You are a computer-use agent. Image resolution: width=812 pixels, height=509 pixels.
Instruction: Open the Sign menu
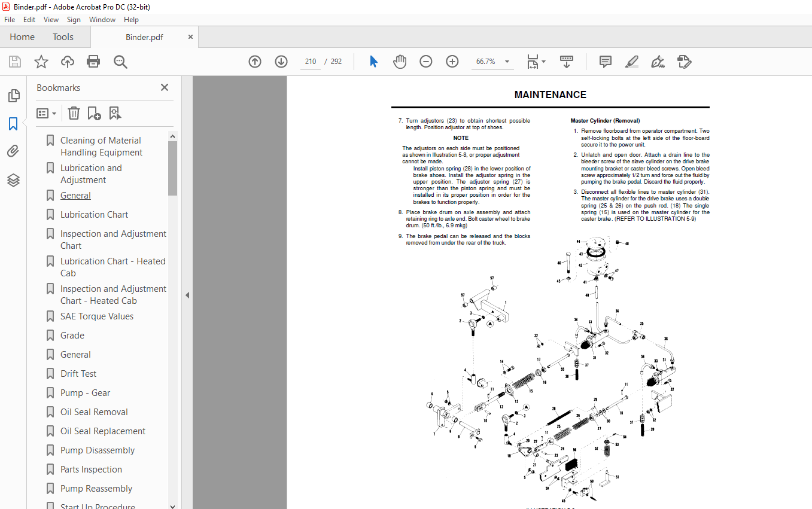tap(74, 20)
